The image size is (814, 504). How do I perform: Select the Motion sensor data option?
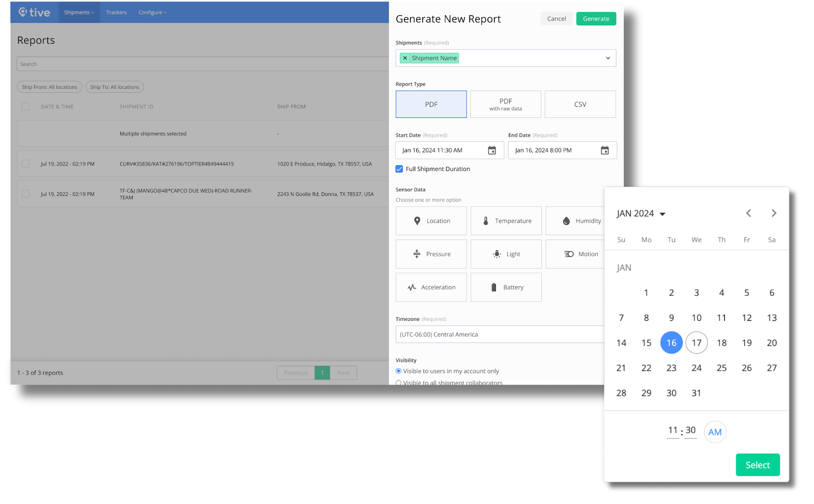tap(580, 254)
